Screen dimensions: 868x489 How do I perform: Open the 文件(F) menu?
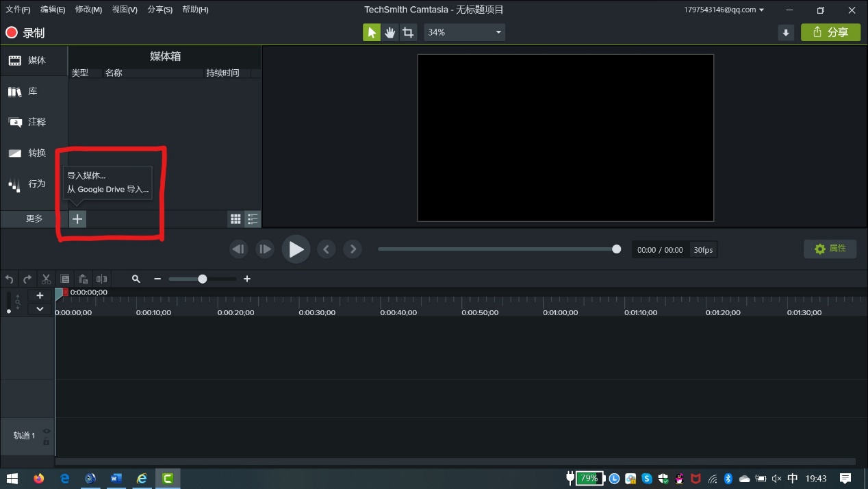pos(18,10)
